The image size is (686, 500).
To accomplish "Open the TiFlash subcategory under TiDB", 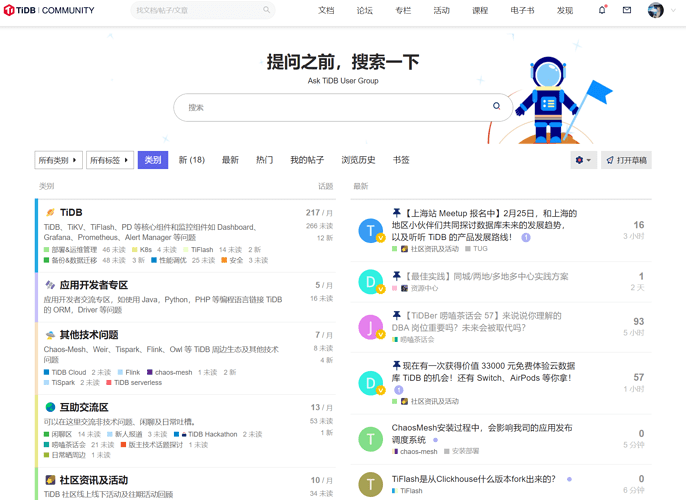I will [x=202, y=249].
